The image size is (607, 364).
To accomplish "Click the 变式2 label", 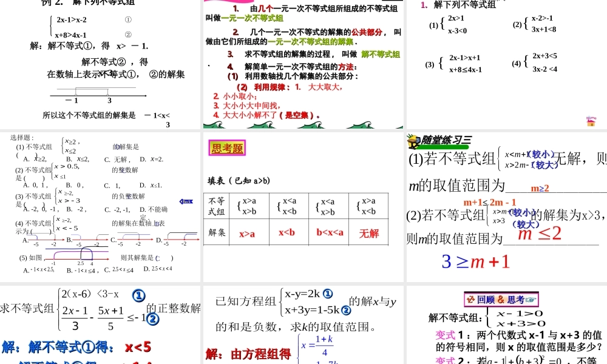I will (x=445, y=360).
